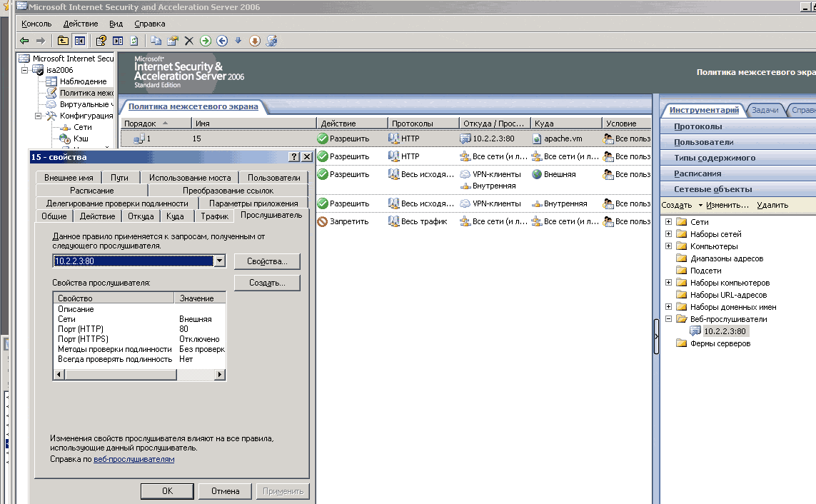Click the Диапазоны адресов folder icon
Screen dimensions: 816x504
coord(682,258)
